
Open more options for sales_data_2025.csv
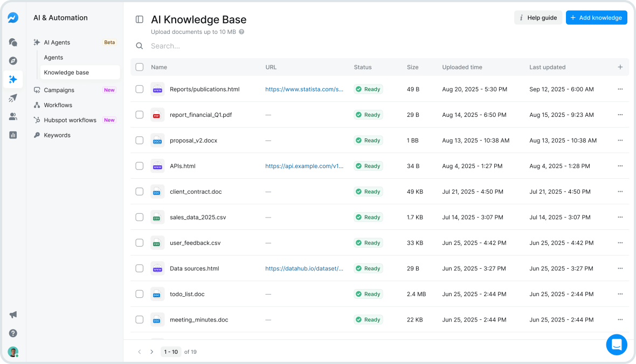tap(620, 217)
